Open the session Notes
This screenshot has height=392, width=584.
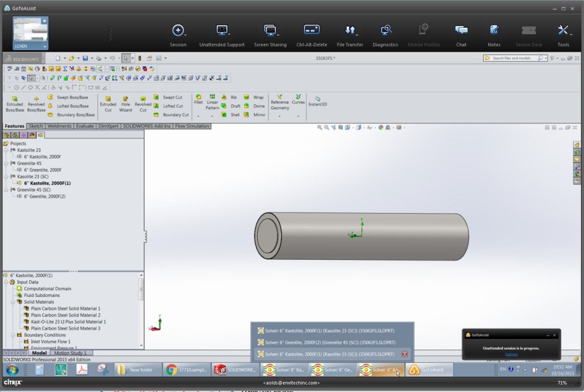pos(494,36)
